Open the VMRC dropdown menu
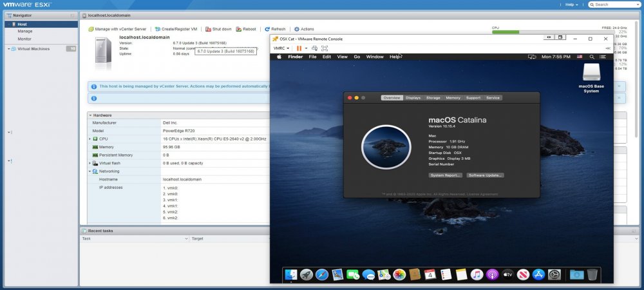Screen dimensions: 644x290 (x=281, y=48)
